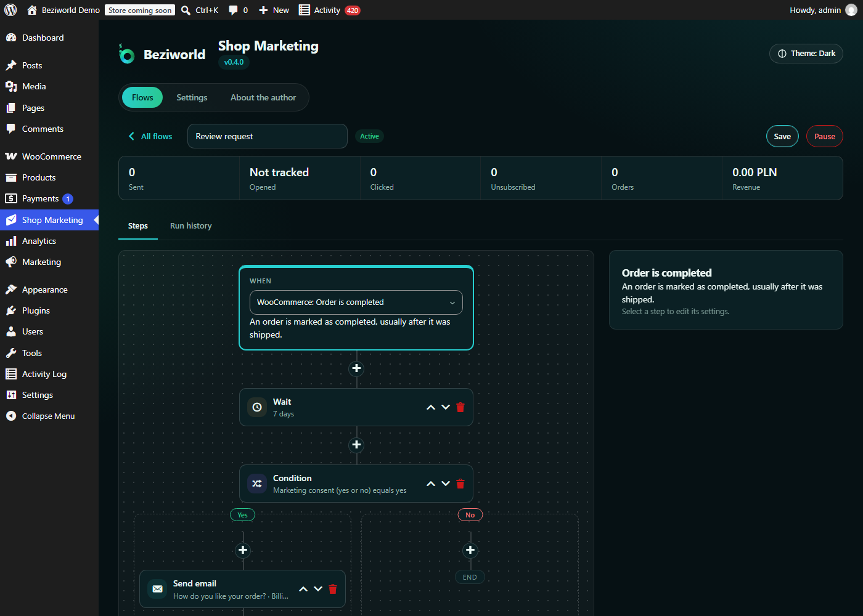Add a step in the Yes branch
This screenshot has width=863, height=616.
pos(243,550)
